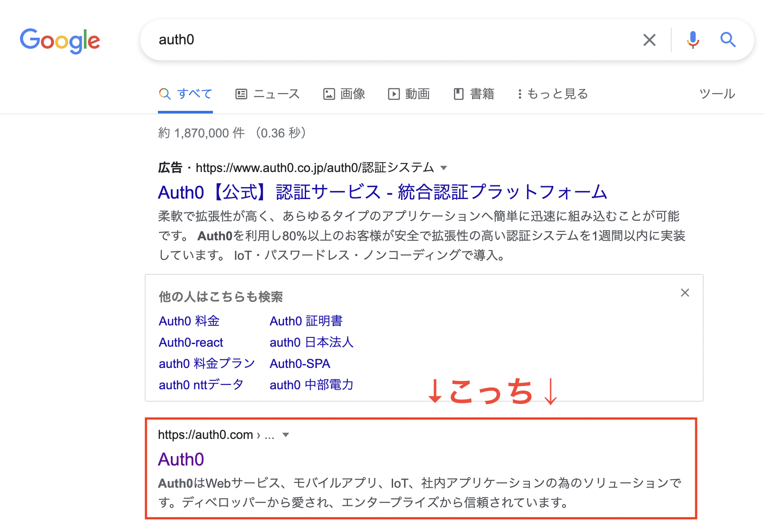
Task: Click the auth0 日本法人 related search
Action: pos(311,342)
